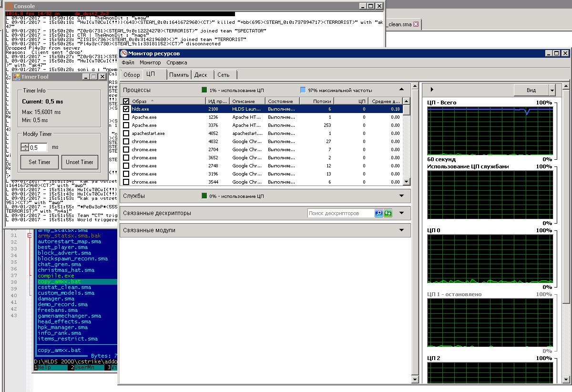Uncheck the hlds.exe process checkbox
The width and height of the screenshot is (572, 392).
(x=126, y=109)
